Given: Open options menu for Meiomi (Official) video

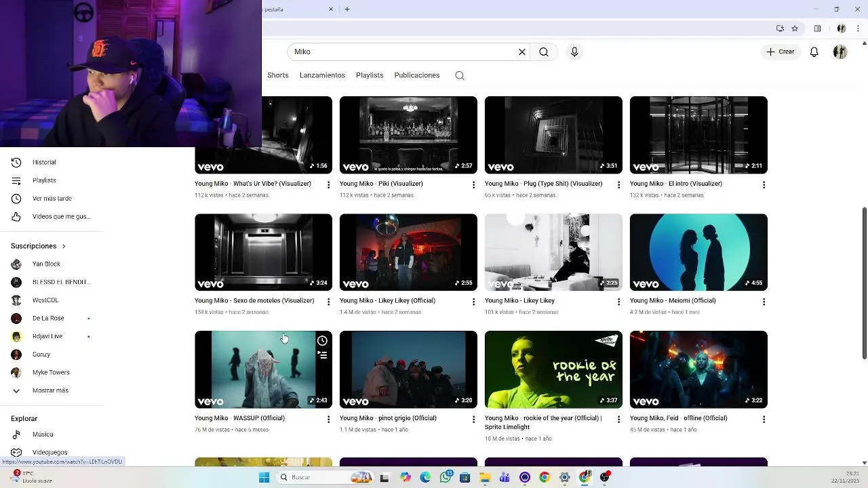Looking at the screenshot, I should (764, 302).
